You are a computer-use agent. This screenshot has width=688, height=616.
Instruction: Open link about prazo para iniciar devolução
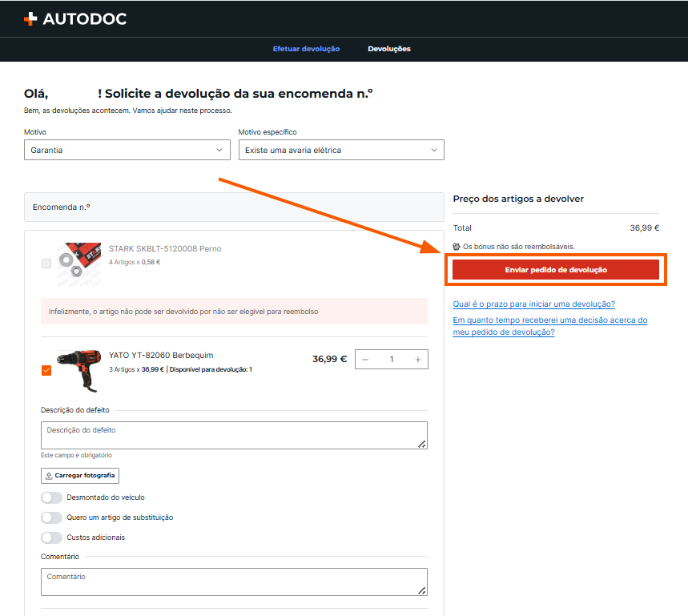pyautogui.click(x=534, y=304)
